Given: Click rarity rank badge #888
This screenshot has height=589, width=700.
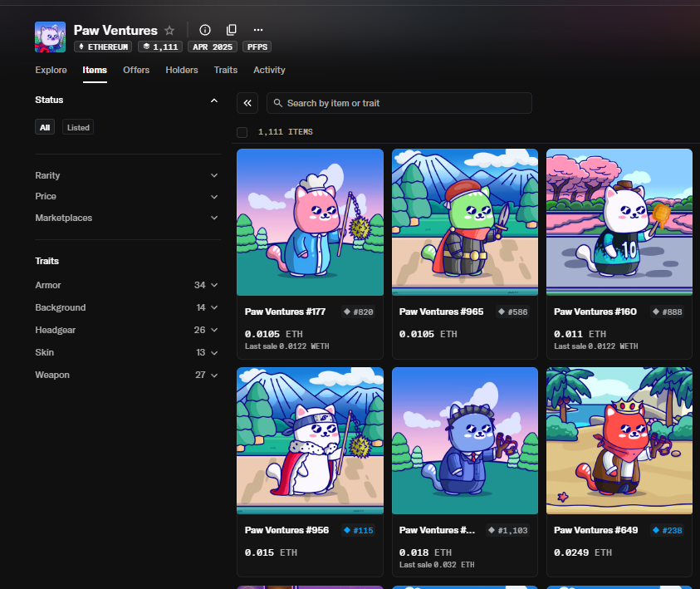Looking at the screenshot, I should (x=668, y=312).
